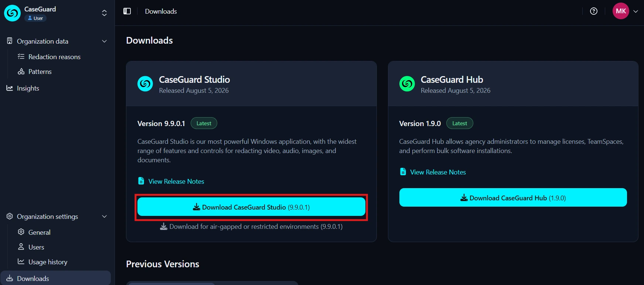Click the Organization data building icon

coord(10,41)
